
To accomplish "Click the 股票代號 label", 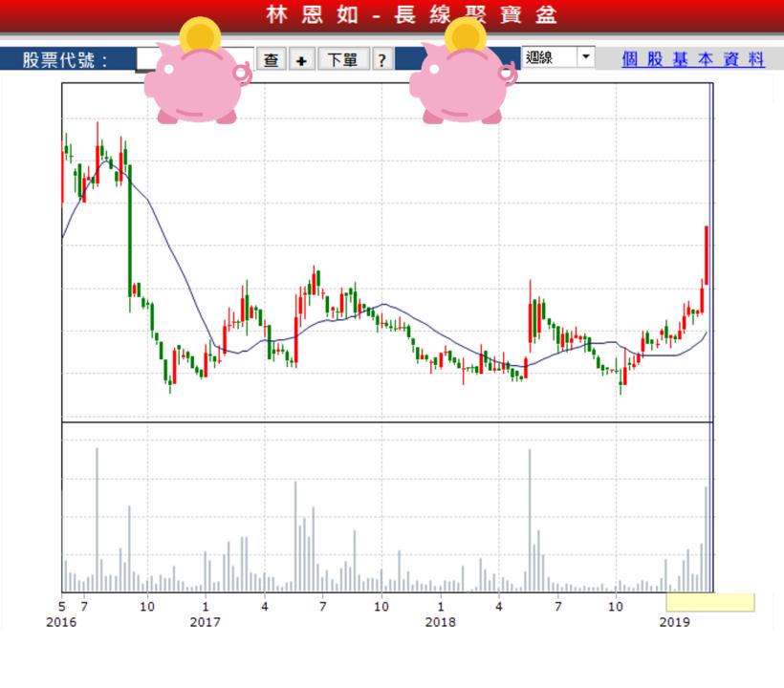I will (65, 59).
